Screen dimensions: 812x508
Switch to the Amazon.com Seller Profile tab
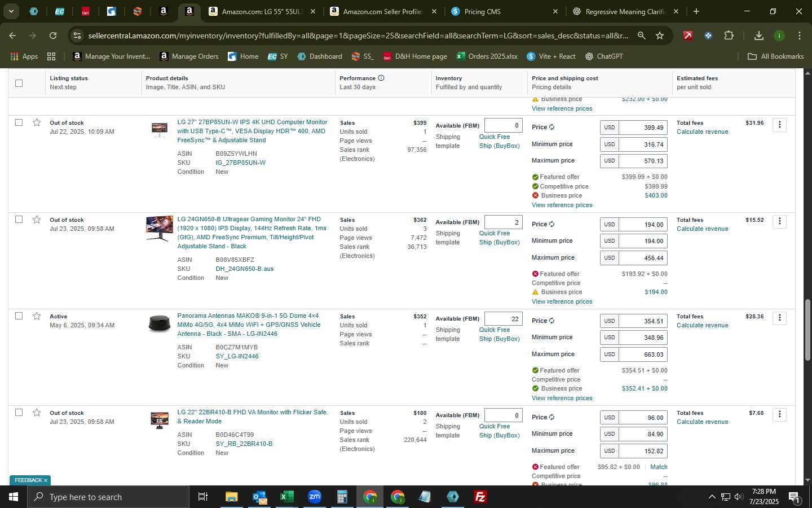(383, 11)
